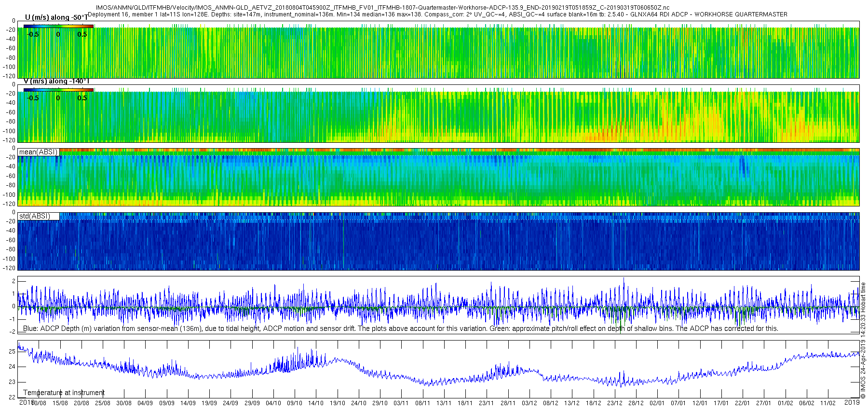The image size is (868, 410).
Task: Click the '01/02' date tick label
Action: [786, 403]
